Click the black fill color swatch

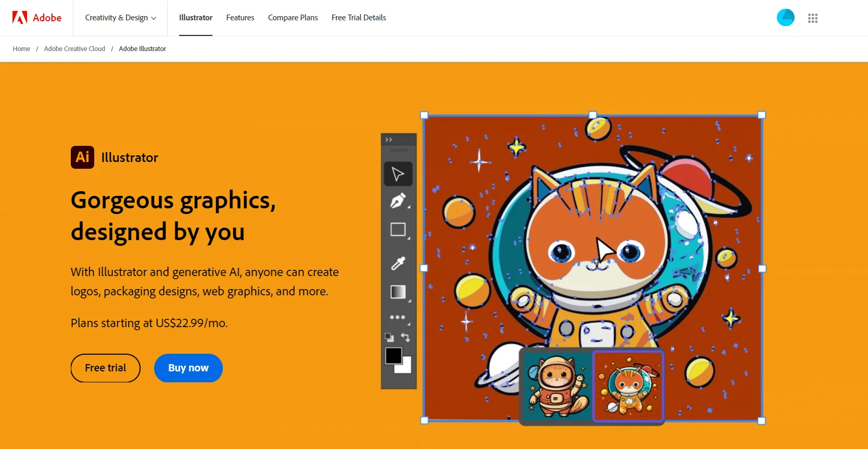[393, 356]
